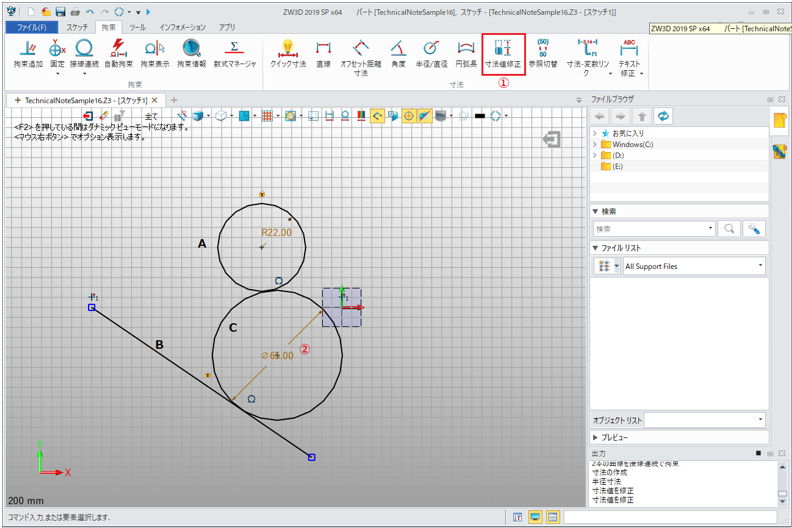Collapse the ファイルリスト section
792x528 pixels.
[x=596, y=248]
